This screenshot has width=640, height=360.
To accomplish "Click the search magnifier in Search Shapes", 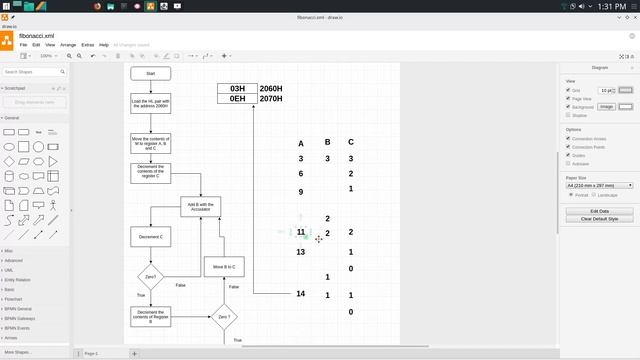I will pos(62,72).
